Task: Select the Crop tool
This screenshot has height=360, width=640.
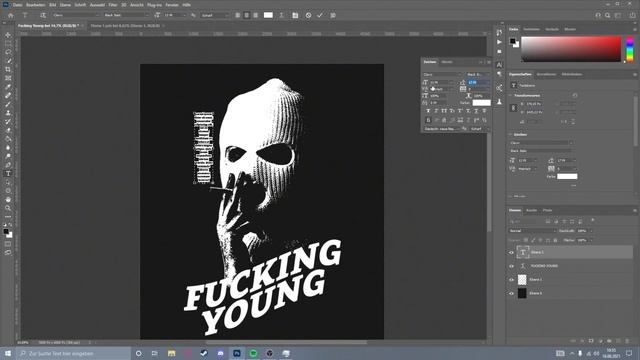Action: [x=8, y=70]
